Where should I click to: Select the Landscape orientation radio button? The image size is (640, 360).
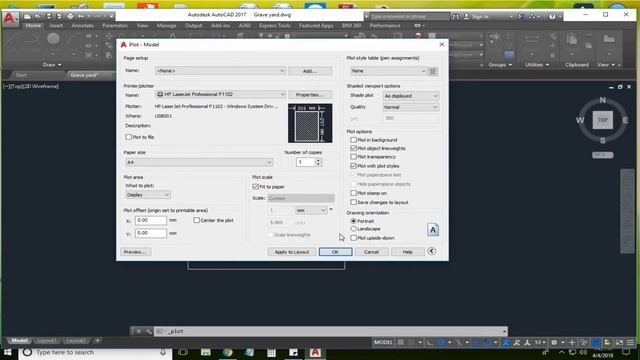pyautogui.click(x=353, y=229)
